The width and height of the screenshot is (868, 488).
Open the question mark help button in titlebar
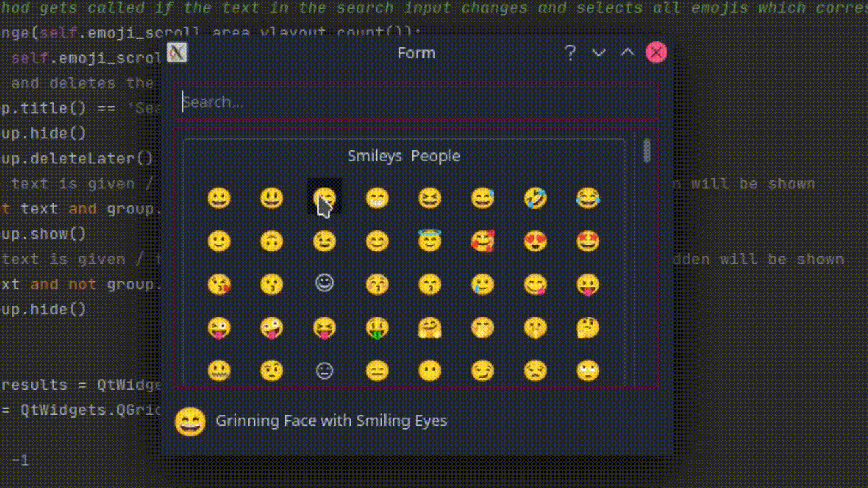570,53
